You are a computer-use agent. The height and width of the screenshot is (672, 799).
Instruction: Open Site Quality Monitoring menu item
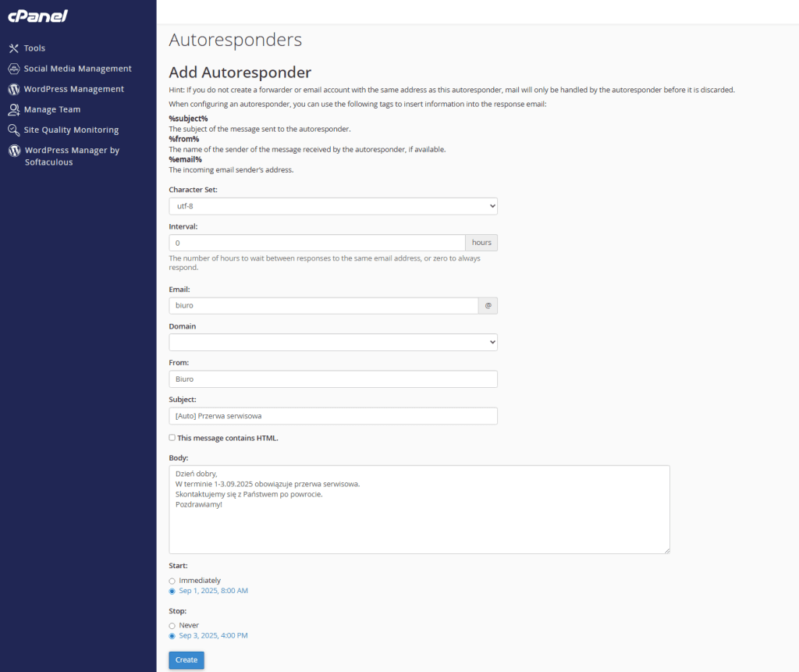click(x=71, y=130)
